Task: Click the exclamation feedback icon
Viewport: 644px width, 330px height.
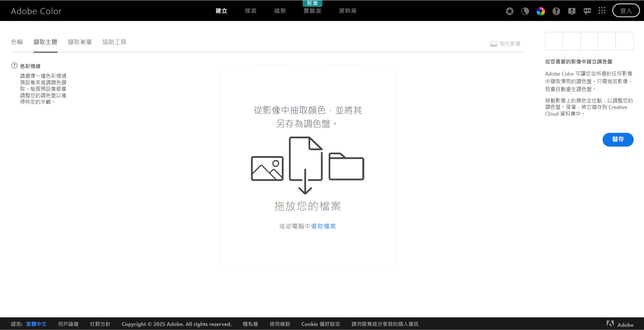Action: [x=572, y=11]
